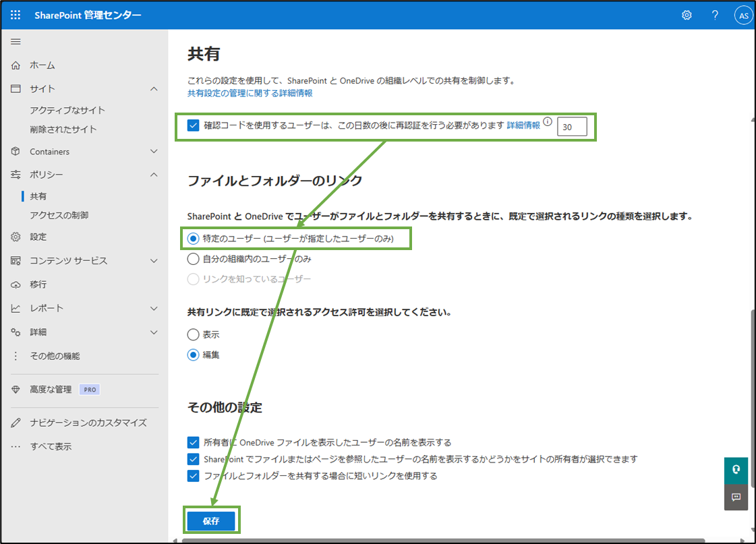Expand the 詳細 section chevron

tap(154, 332)
